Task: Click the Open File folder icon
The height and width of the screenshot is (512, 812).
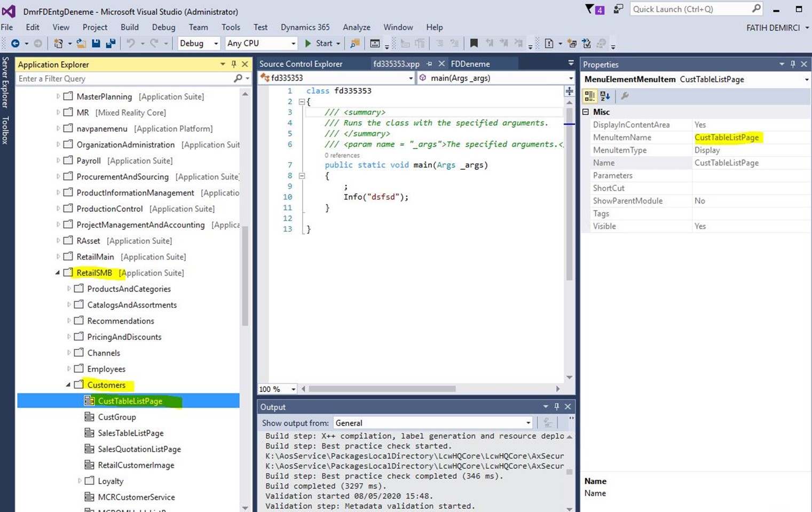Action: 81,43
